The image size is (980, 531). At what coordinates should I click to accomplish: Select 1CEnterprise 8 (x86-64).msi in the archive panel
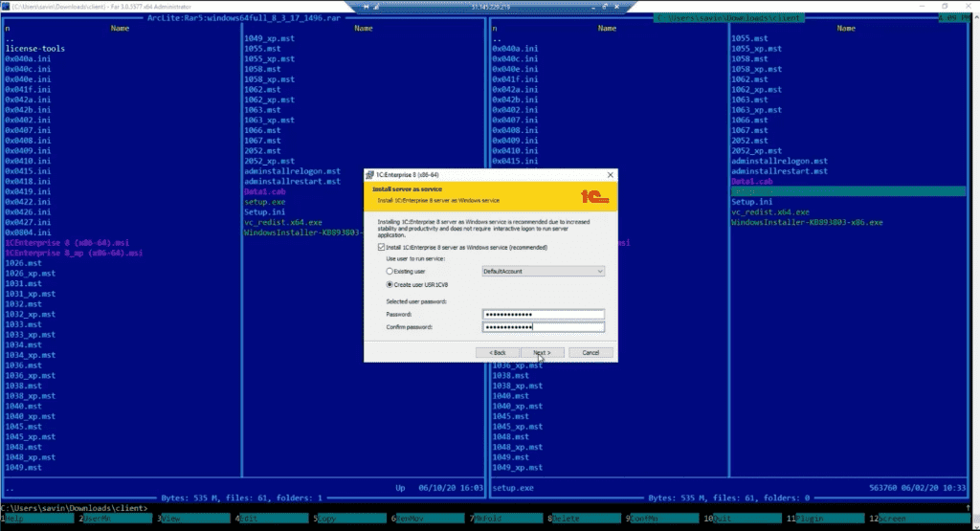[x=68, y=242]
